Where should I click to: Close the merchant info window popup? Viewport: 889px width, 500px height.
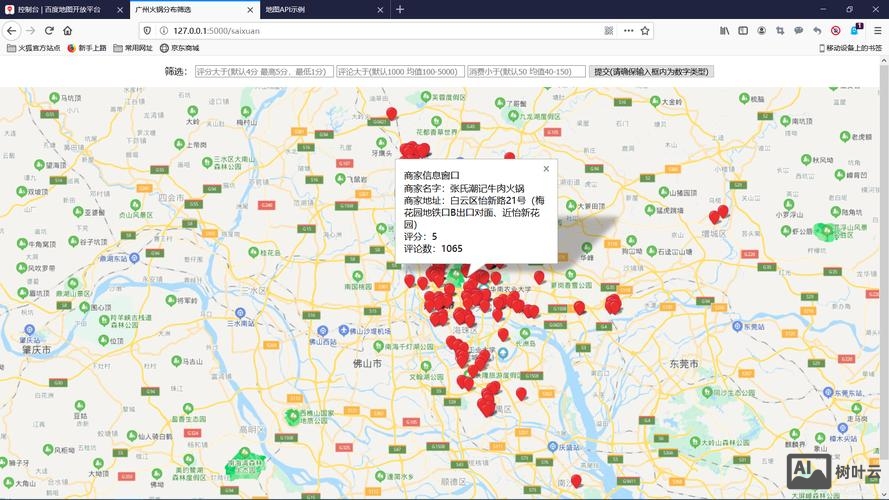pos(546,168)
